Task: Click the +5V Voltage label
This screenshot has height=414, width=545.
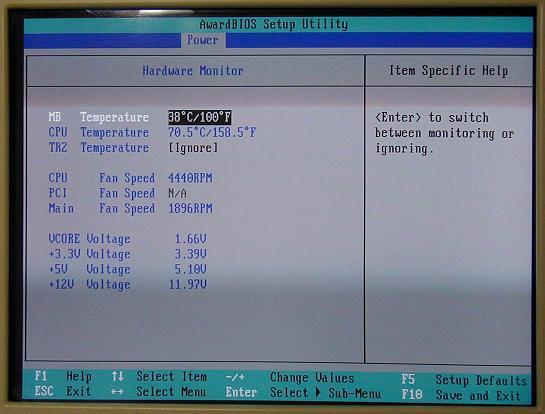Action: [x=89, y=269]
